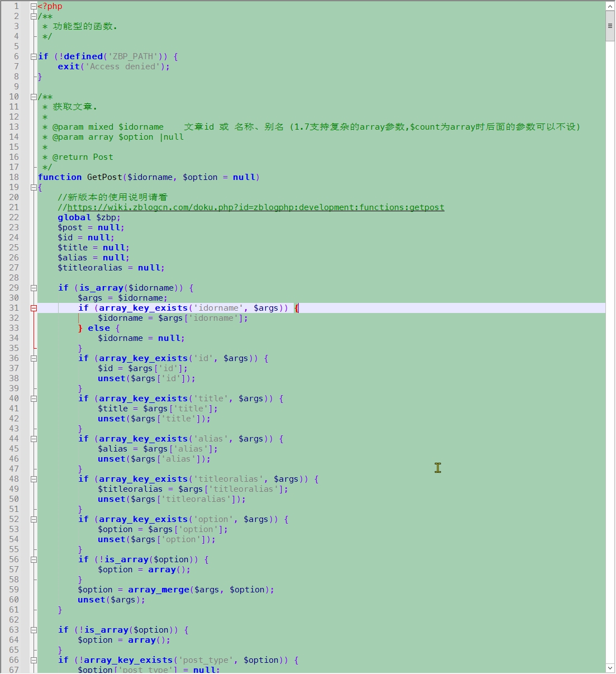616x674 pixels.
Task: Collapse the fold marker at line 63
Action: 34,630
